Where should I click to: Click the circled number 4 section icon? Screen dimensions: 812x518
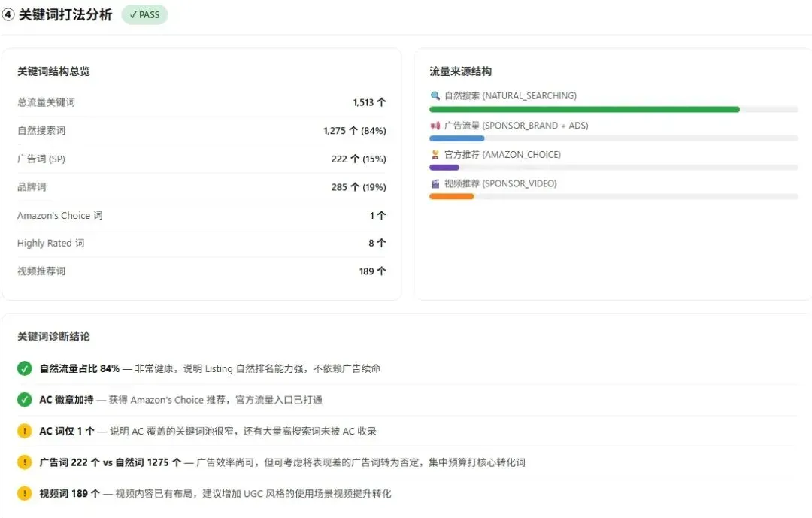(x=8, y=14)
